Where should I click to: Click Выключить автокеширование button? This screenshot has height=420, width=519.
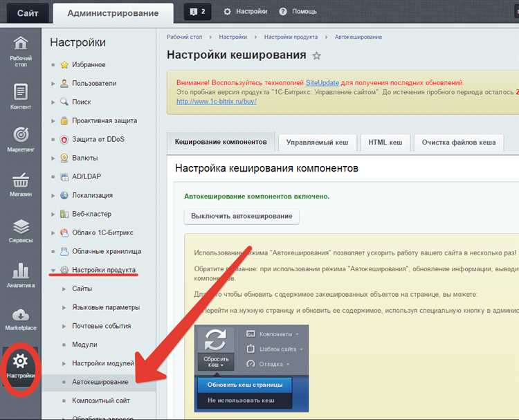point(242,216)
